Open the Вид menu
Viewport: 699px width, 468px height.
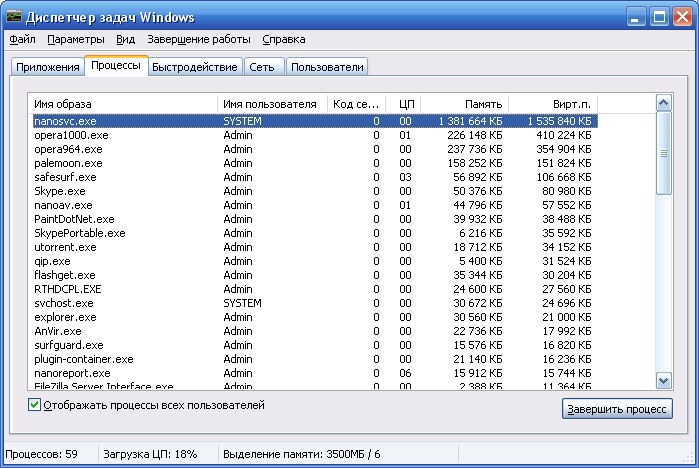pos(125,40)
